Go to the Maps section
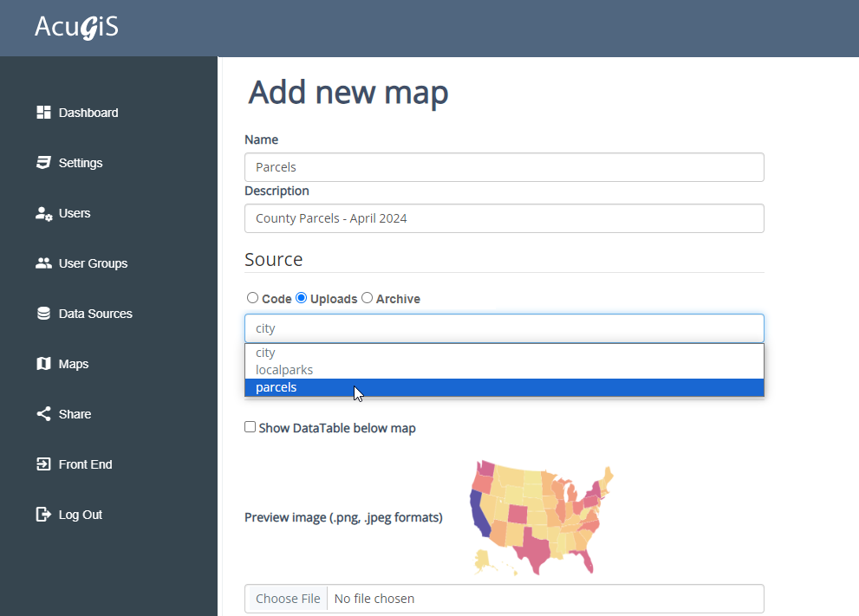The height and width of the screenshot is (616, 859). point(74,364)
